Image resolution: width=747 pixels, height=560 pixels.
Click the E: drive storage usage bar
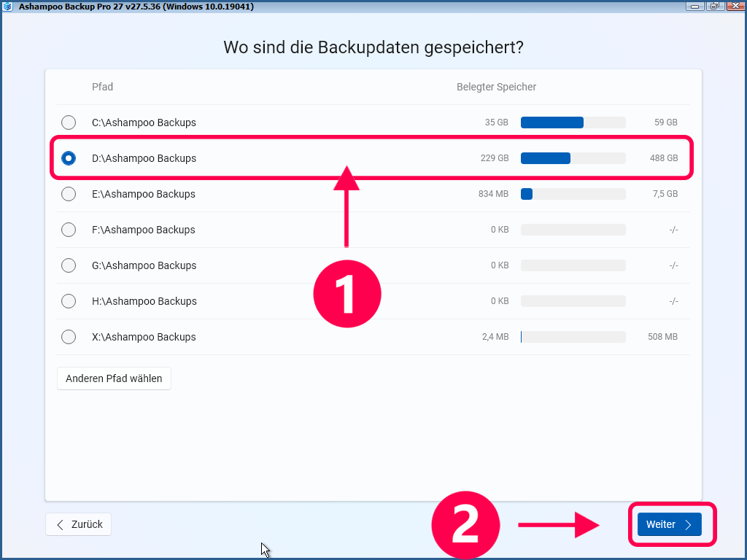tap(573, 194)
